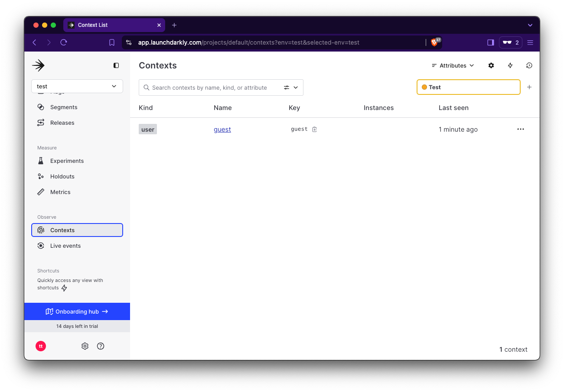Open the guest context link
Screen dimensions: 564x392
pyautogui.click(x=222, y=129)
